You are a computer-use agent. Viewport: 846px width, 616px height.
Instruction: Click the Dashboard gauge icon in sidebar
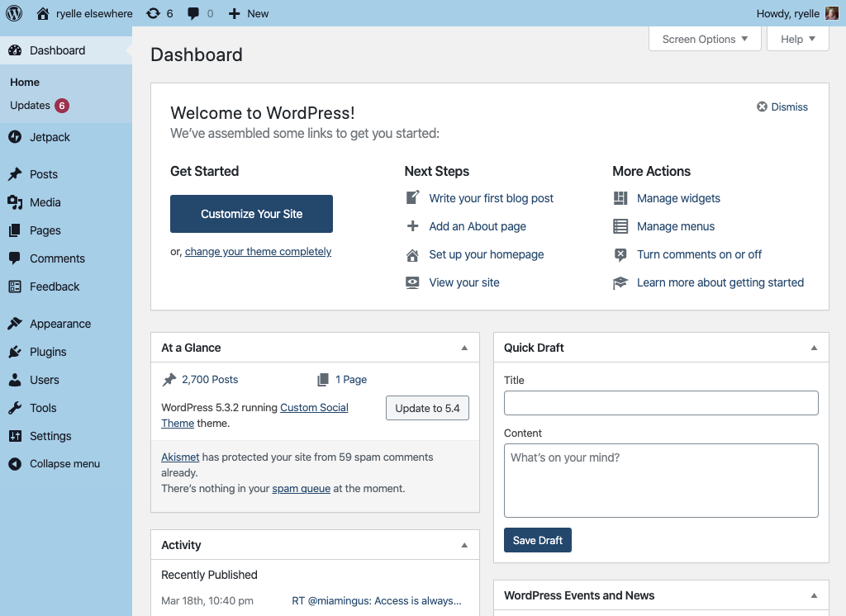point(15,50)
